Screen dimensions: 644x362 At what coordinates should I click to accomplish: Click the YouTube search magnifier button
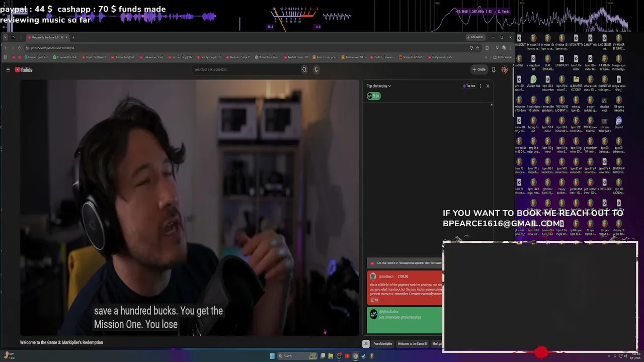[x=304, y=70]
